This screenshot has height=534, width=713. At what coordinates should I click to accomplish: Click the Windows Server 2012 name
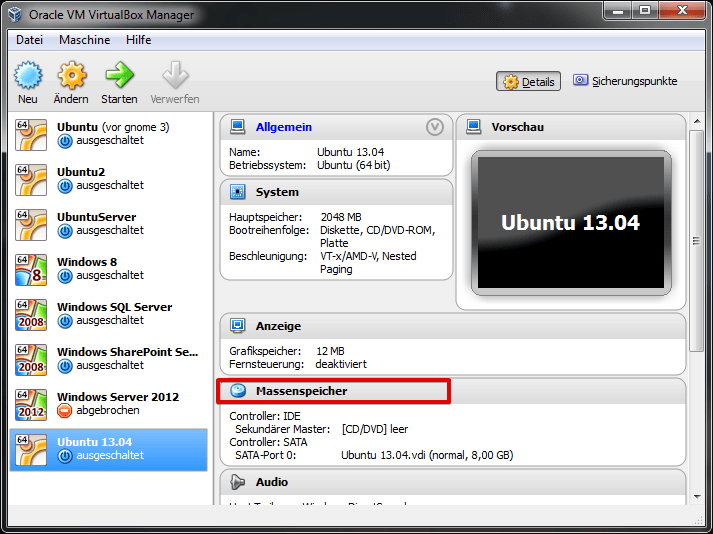click(118, 397)
